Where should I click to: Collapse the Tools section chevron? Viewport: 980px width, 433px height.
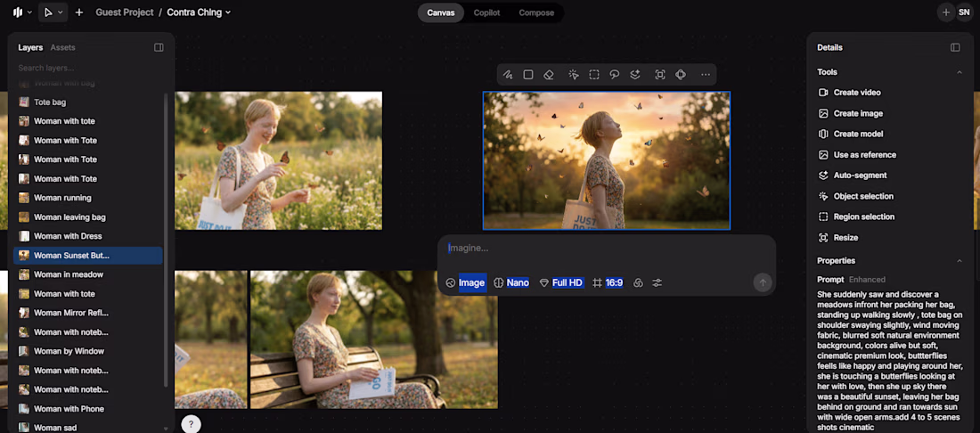click(x=960, y=72)
